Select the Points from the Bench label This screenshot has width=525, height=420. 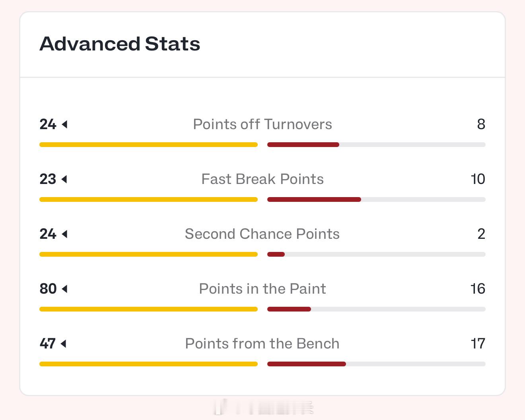click(262, 344)
